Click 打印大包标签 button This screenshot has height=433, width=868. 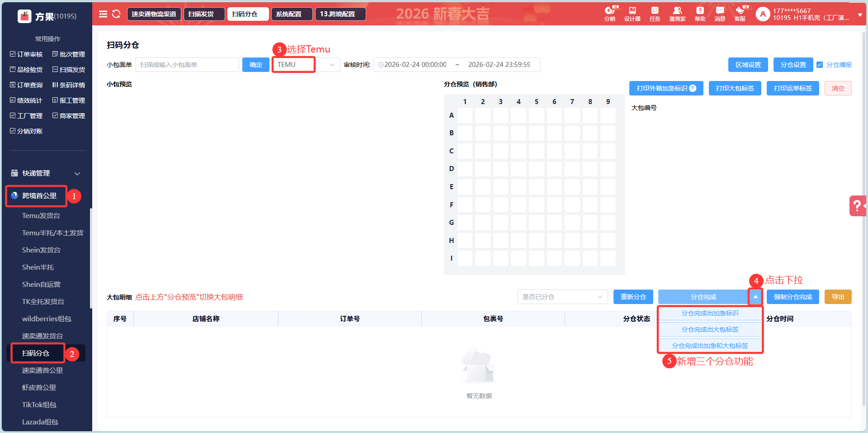click(735, 88)
